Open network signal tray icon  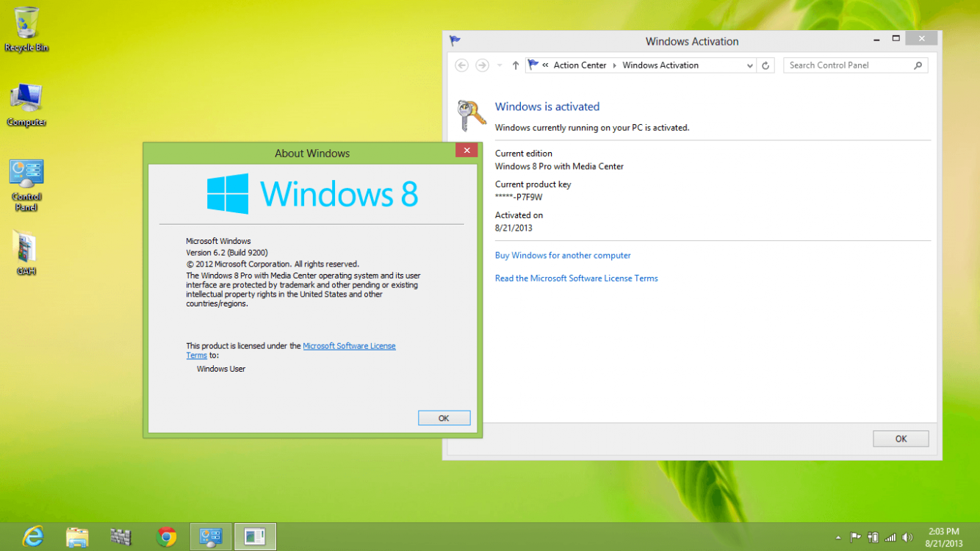(890, 538)
